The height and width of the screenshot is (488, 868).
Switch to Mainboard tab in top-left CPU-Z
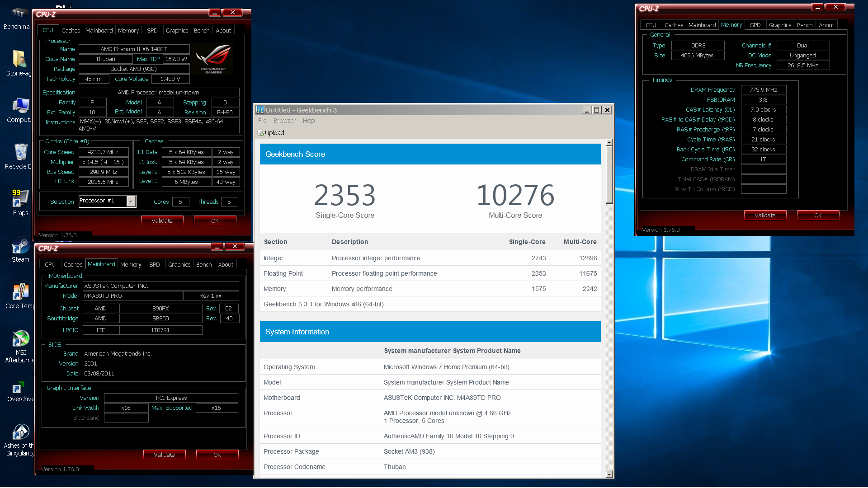(x=99, y=30)
